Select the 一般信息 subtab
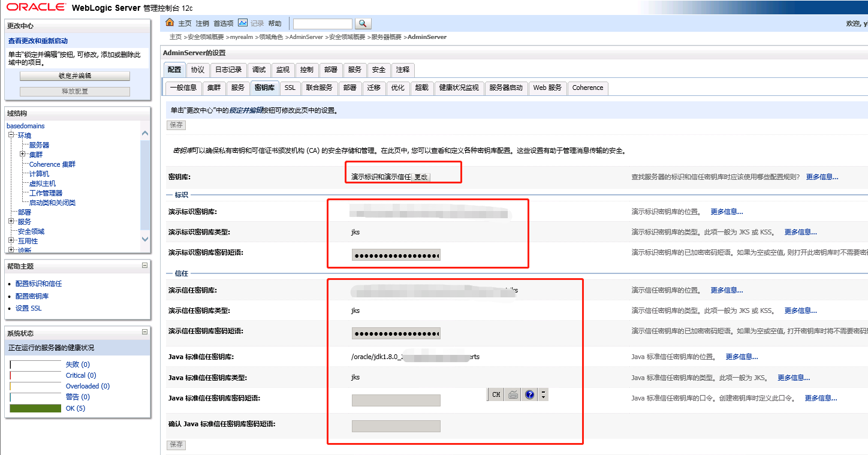The width and height of the screenshot is (868, 455). 183,88
